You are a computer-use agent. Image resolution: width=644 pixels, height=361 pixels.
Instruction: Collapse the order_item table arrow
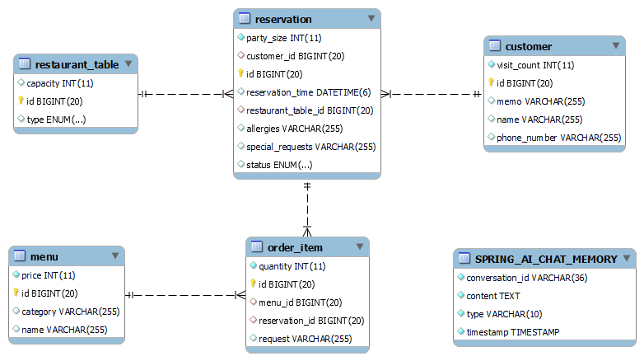[359, 247]
